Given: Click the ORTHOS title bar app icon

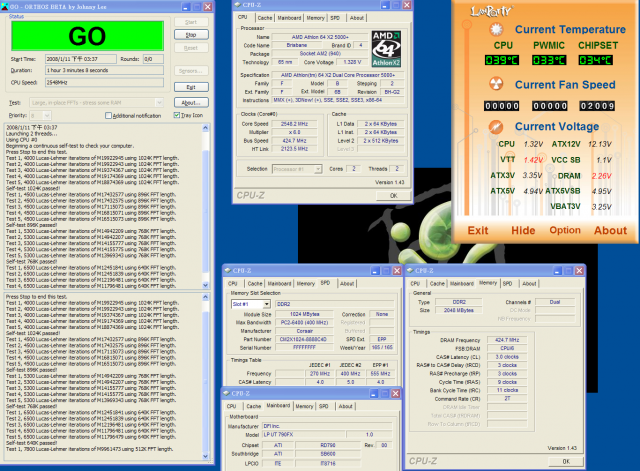Looking at the screenshot, I should pos(5,7).
